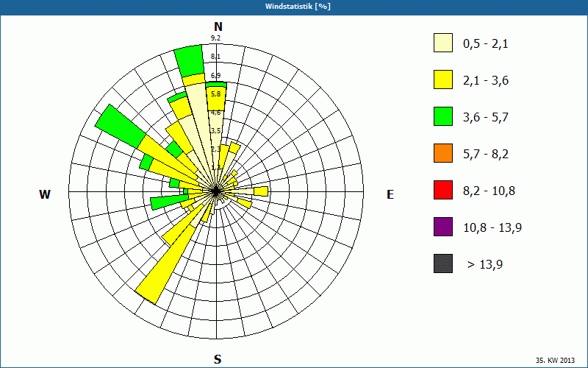This screenshot has width=588, height=368.
Task: Click the legend label '0,5 - 2,1'
Action: click(486, 44)
